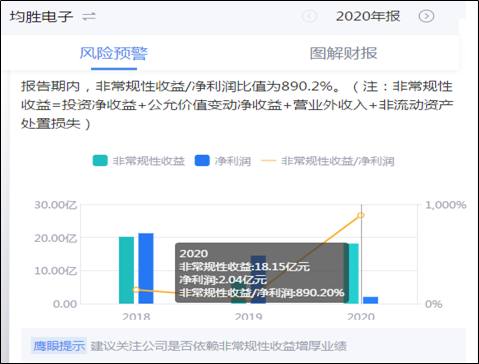Click 2018 teal 非常规性收益 bar
The height and width of the screenshot is (364, 479).
click(126, 270)
